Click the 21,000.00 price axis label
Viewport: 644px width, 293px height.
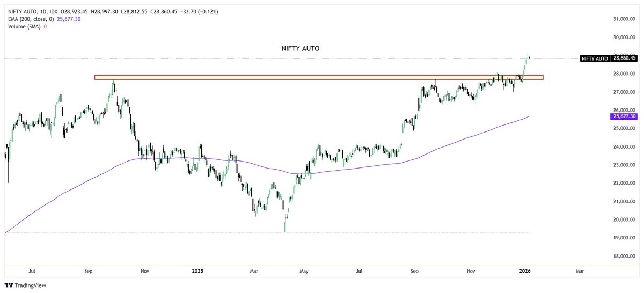pyautogui.click(x=624, y=202)
